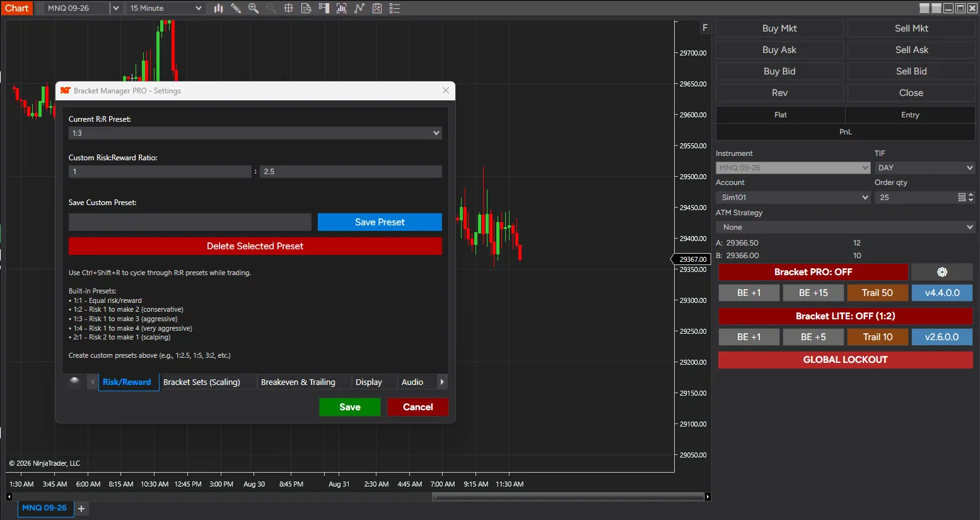Toggle BE +15 under Bracket PRO

(x=814, y=293)
